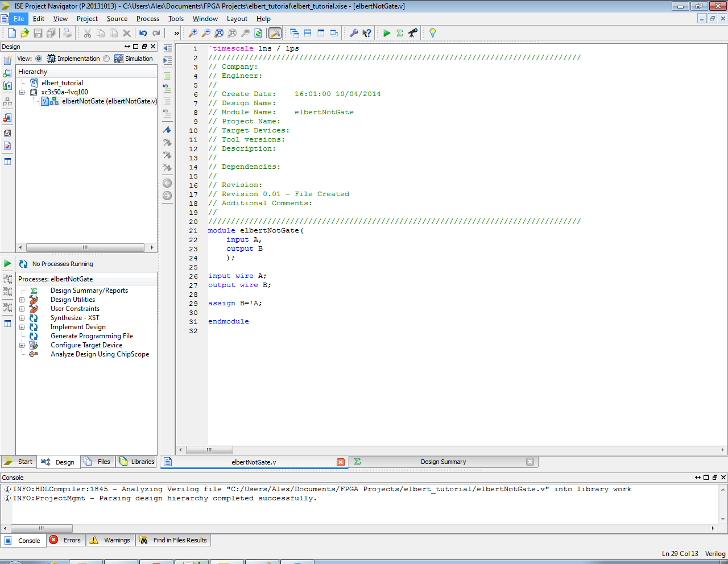The width and height of the screenshot is (728, 564).
Task: Click the green Implement Top Module arrow in toolbar
Action: pos(387,33)
